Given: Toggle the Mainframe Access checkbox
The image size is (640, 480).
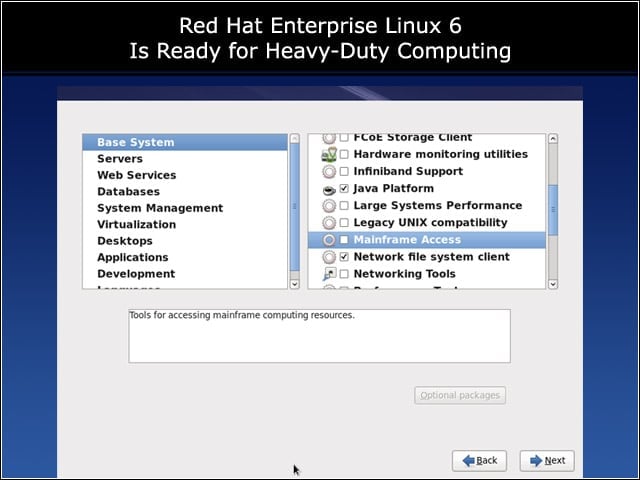Looking at the screenshot, I should [x=344, y=240].
